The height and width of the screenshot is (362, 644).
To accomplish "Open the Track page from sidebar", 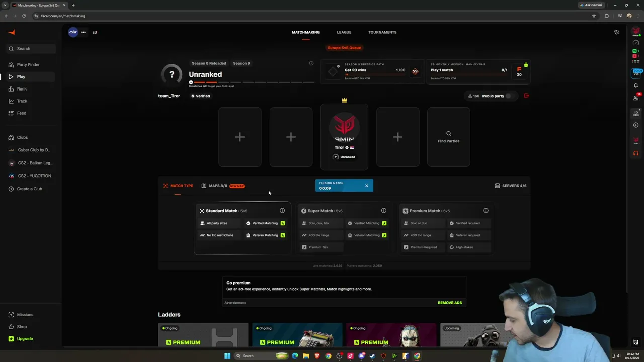I will click(x=22, y=101).
